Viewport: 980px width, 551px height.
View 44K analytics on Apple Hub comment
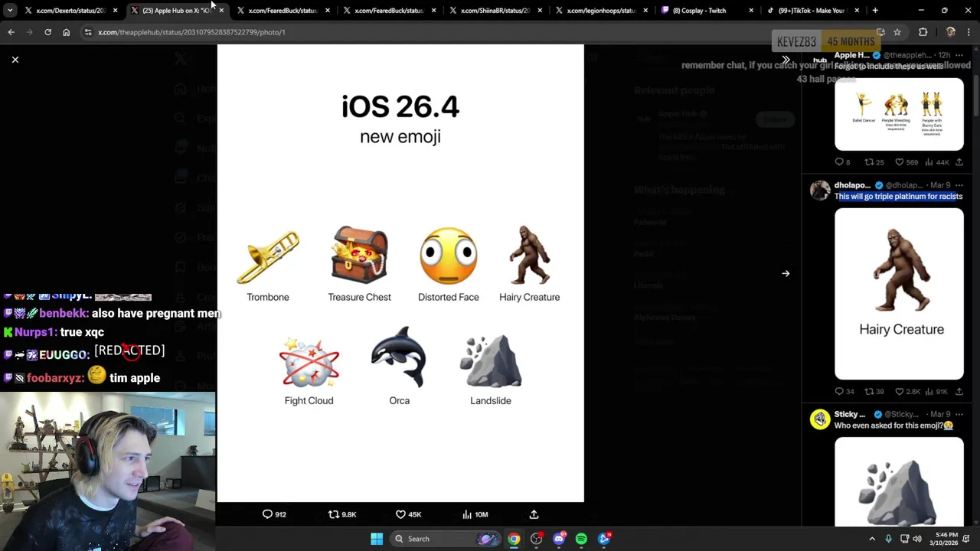click(937, 162)
